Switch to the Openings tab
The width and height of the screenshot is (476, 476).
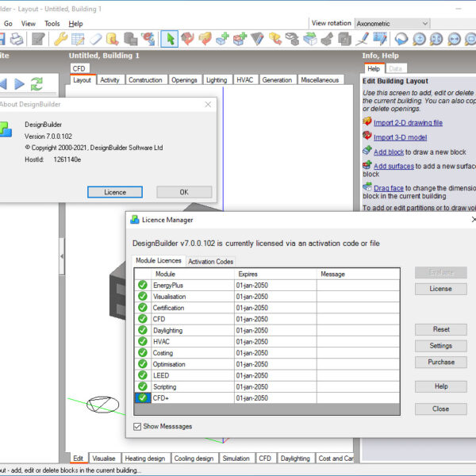184,80
